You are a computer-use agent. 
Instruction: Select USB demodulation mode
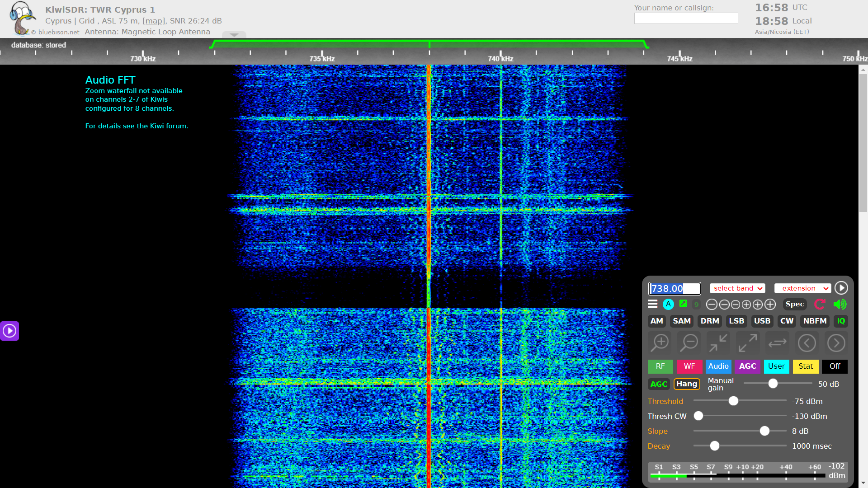762,321
